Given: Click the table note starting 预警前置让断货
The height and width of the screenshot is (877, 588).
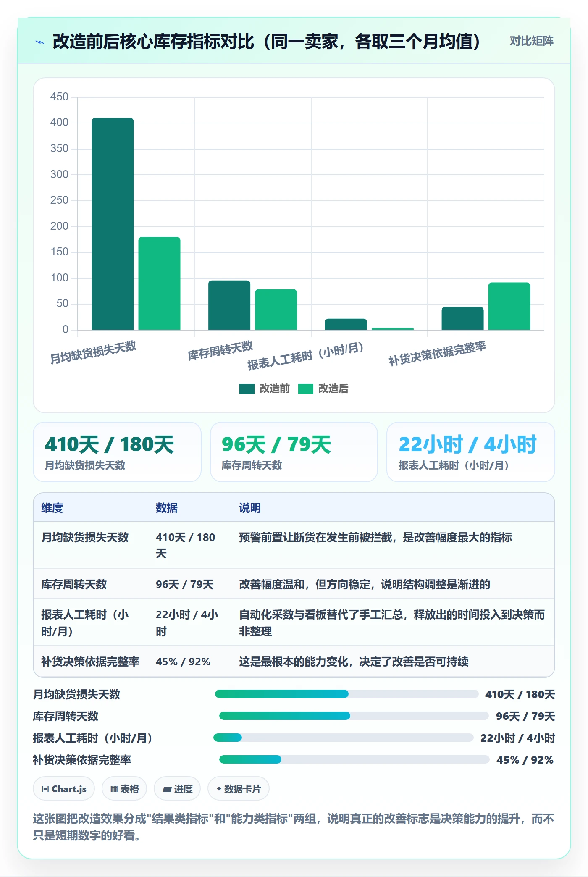Looking at the screenshot, I should coord(375,537).
